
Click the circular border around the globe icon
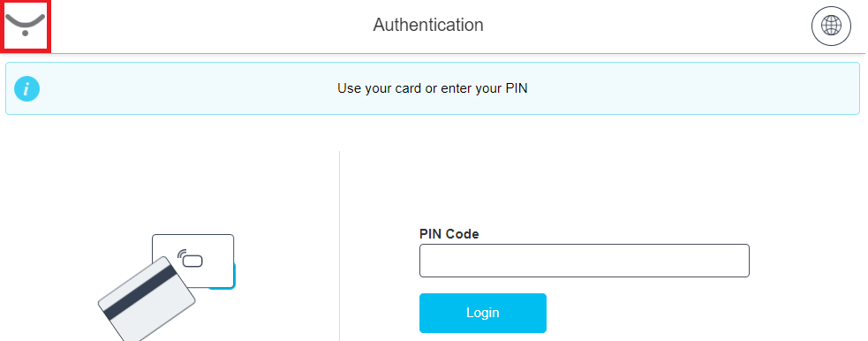(x=831, y=7)
